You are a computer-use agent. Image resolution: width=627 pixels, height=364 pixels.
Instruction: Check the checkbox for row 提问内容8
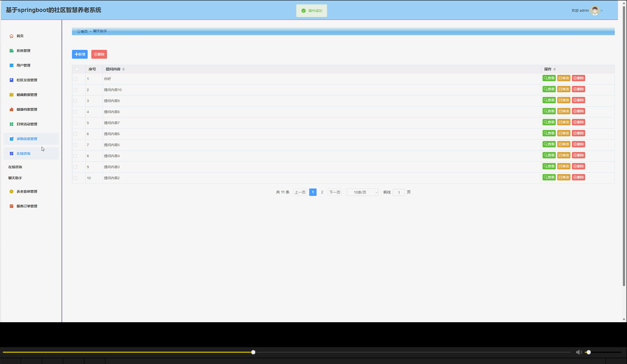(75, 112)
